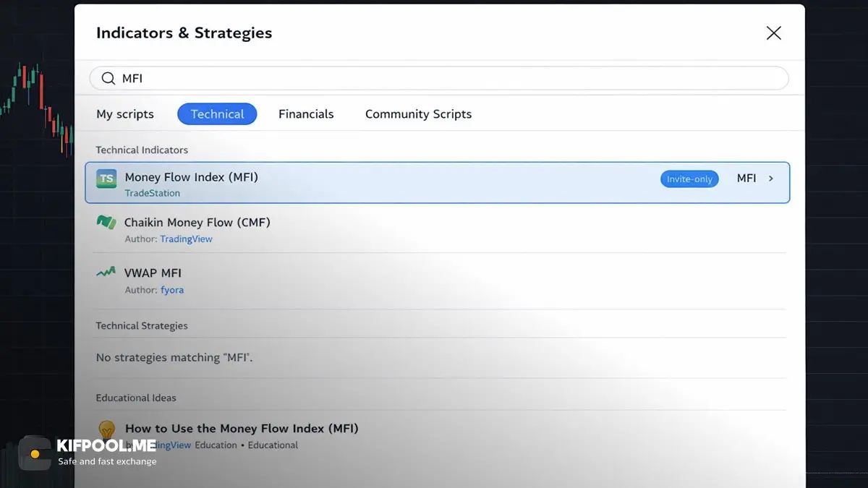Expand the MFI chevron arrow on first result
Viewport: 868px width, 488px height.
(771, 179)
